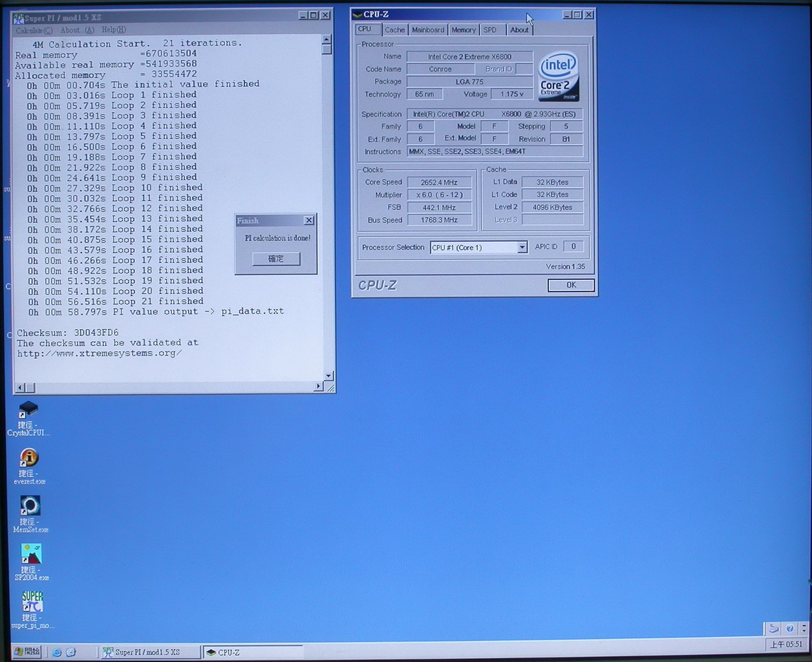Click the taskbar clock showing 05:51
Image resolution: width=812 pixels, height=662 pixels.
tap(786, 645)
